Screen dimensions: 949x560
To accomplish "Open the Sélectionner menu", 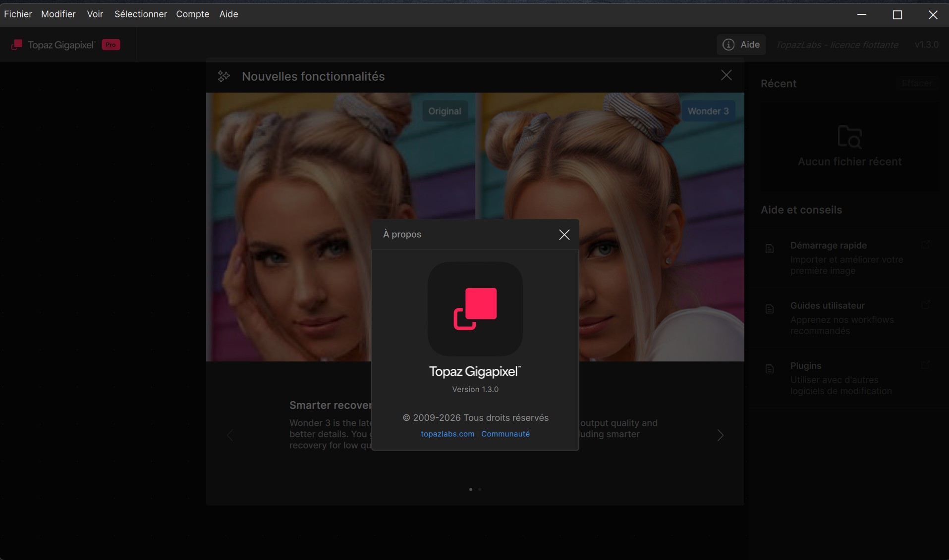I will pos(141,14).
